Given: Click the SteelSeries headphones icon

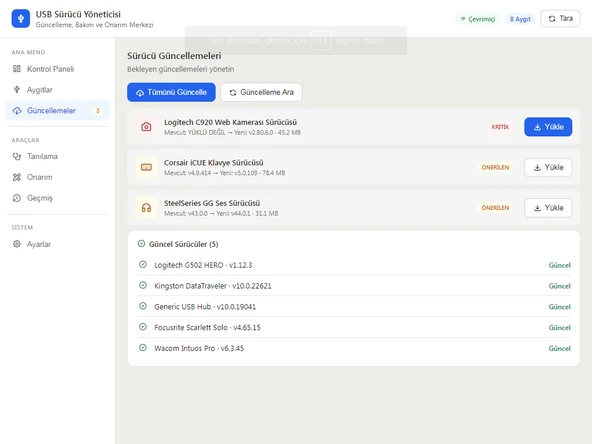Looking at the screenshot, I should [x=146, y=208].
